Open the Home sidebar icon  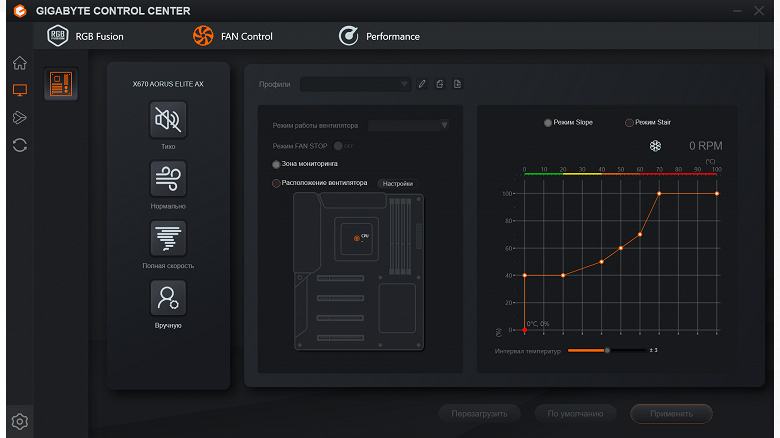click(19, 63)
